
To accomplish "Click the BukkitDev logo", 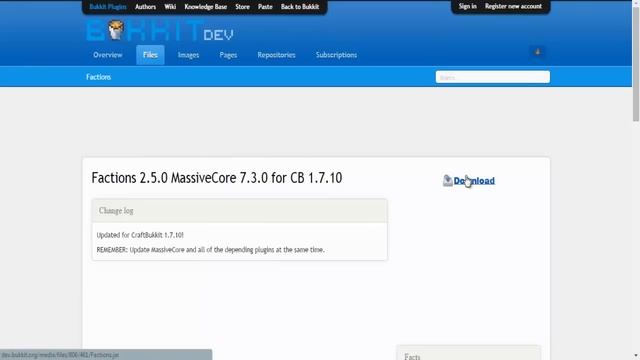I will (160, 31).
